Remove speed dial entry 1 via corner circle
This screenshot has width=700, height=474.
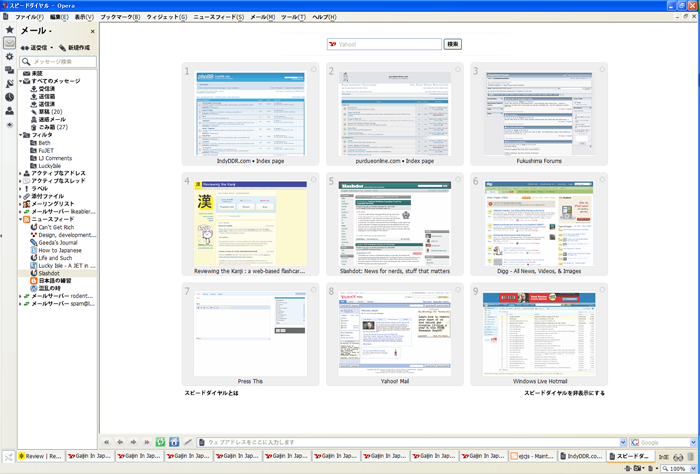click(314, 69)
